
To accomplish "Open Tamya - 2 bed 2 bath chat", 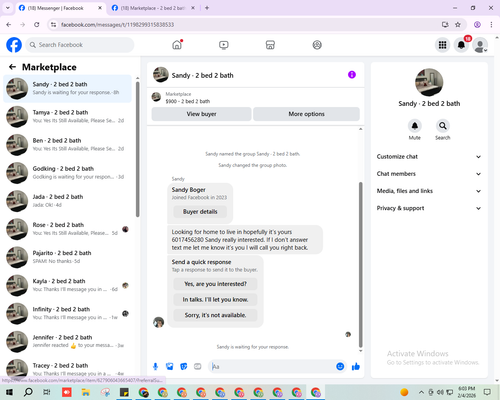I will pos(67,117).
